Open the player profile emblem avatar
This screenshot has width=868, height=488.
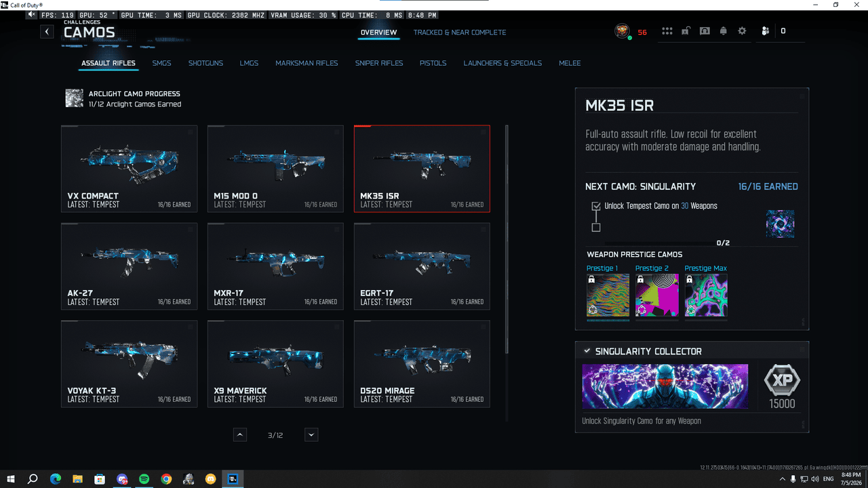tap(621, 31)
